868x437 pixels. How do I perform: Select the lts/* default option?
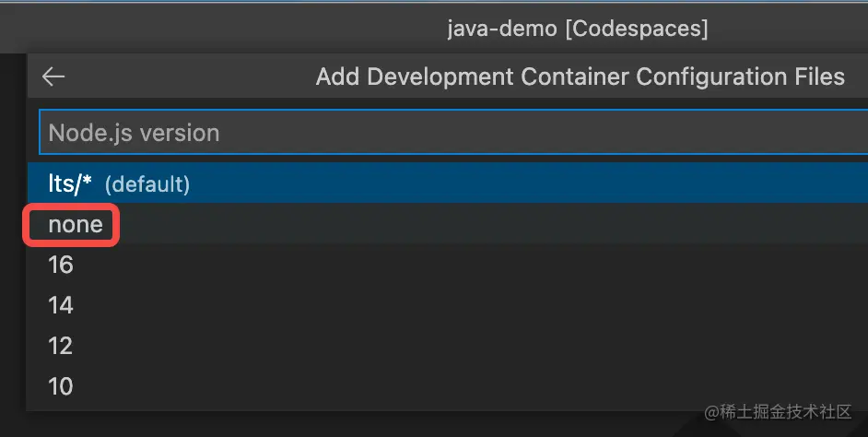point(448,183)
